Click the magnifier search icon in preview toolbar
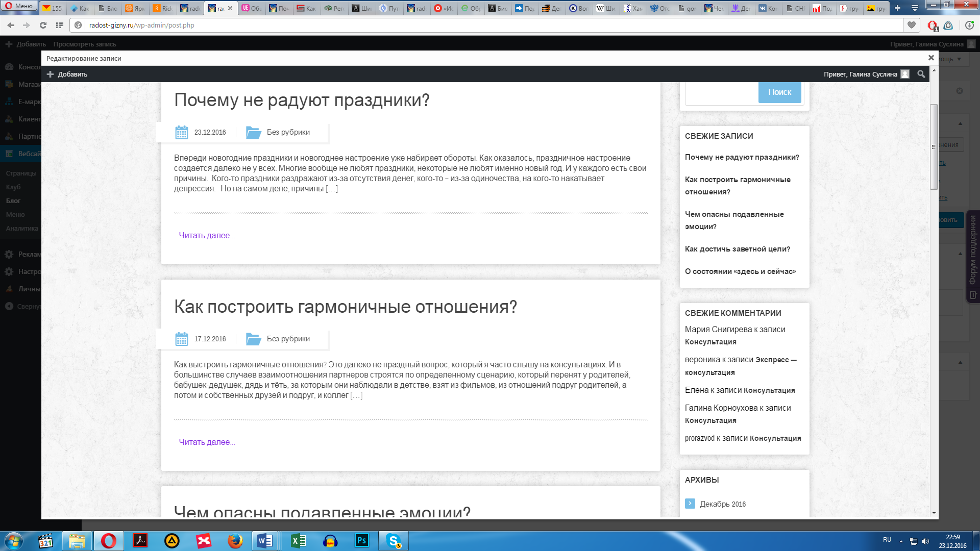 [921, 74]
